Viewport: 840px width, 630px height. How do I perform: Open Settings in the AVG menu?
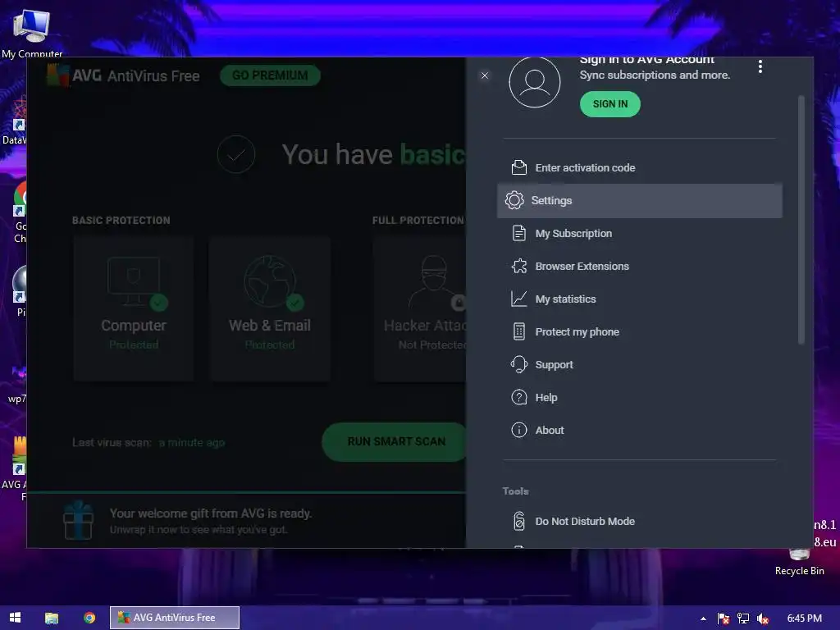tap(639, 200)
